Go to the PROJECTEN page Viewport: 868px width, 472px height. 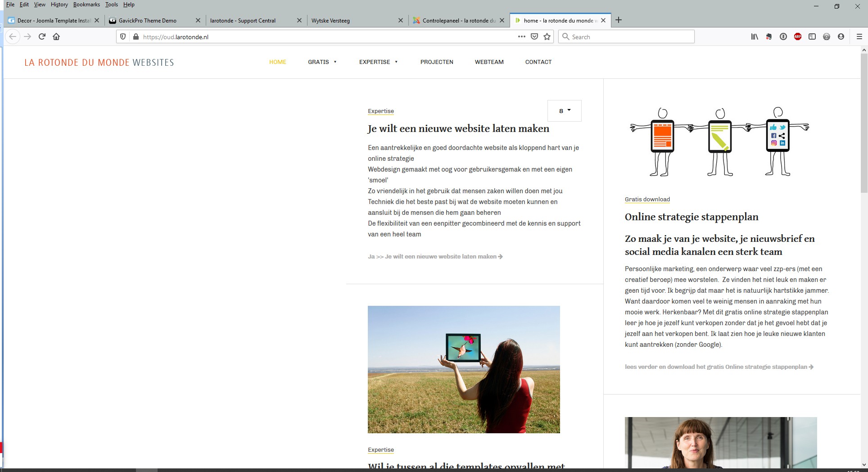point(437,62)
